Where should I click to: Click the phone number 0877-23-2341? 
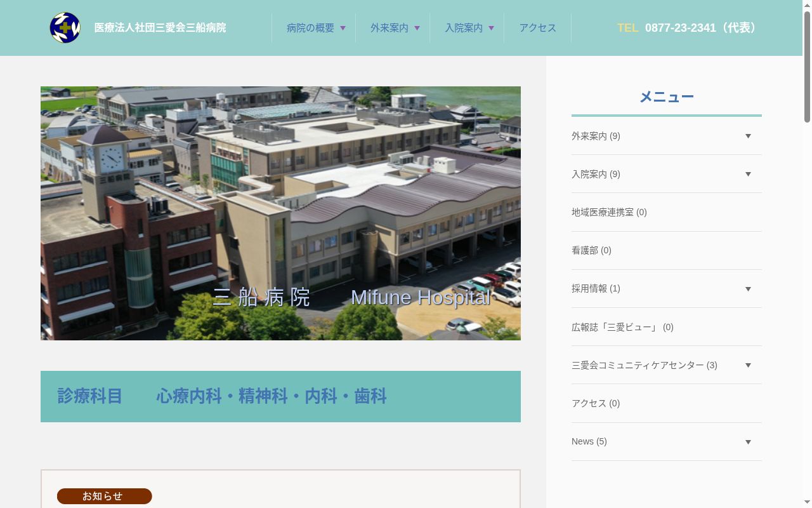(x=681, y=28)
